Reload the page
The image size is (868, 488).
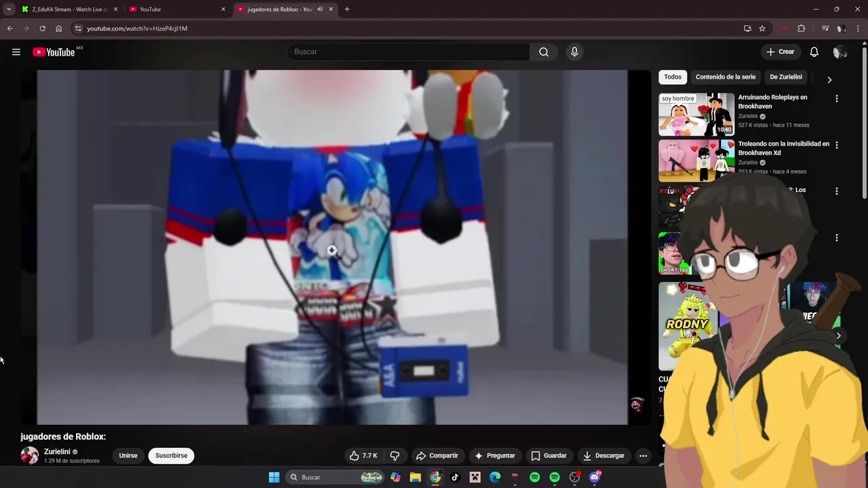(42, 28)
